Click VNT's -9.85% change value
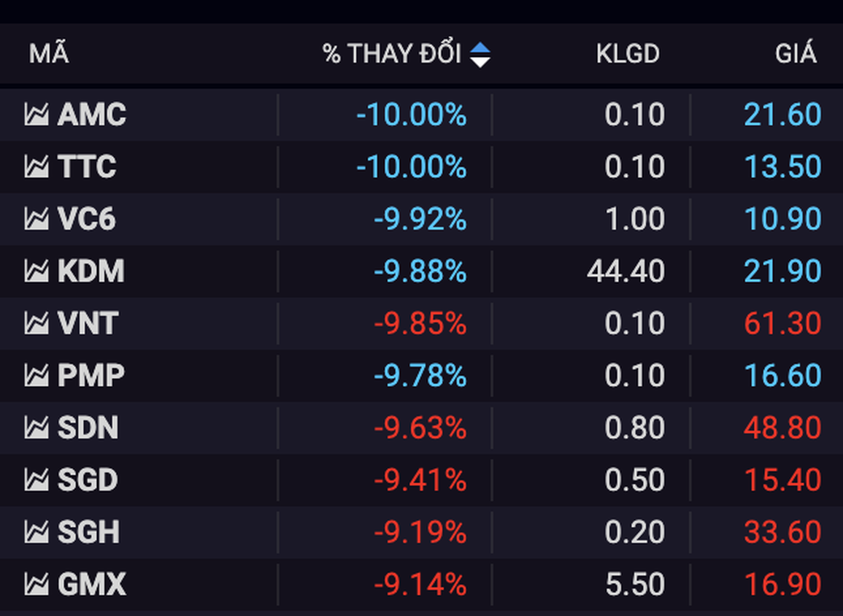The height and width of the screenshot is (616, 843). 420,323
